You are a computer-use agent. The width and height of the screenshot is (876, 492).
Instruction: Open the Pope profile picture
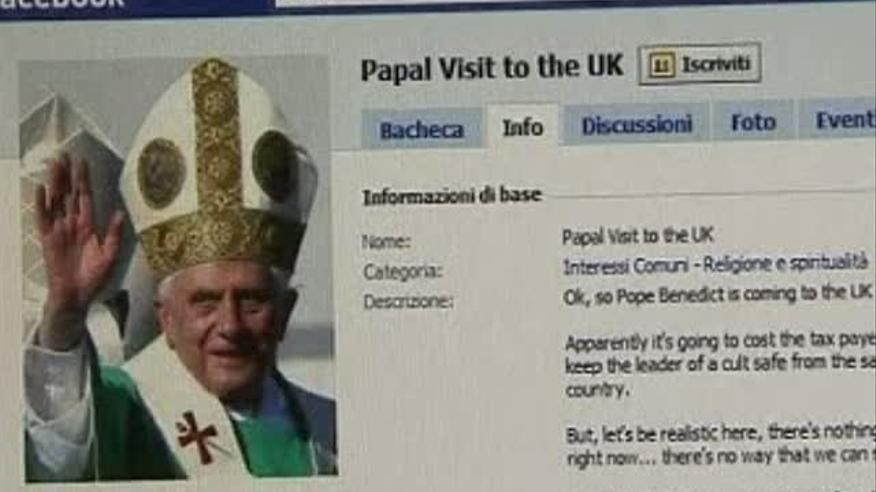pos(179,268)
